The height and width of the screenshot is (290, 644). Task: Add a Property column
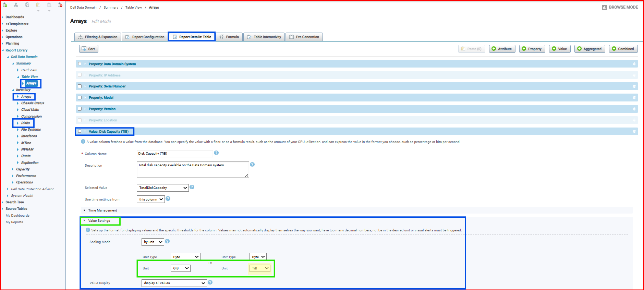[x=532, y=49]
